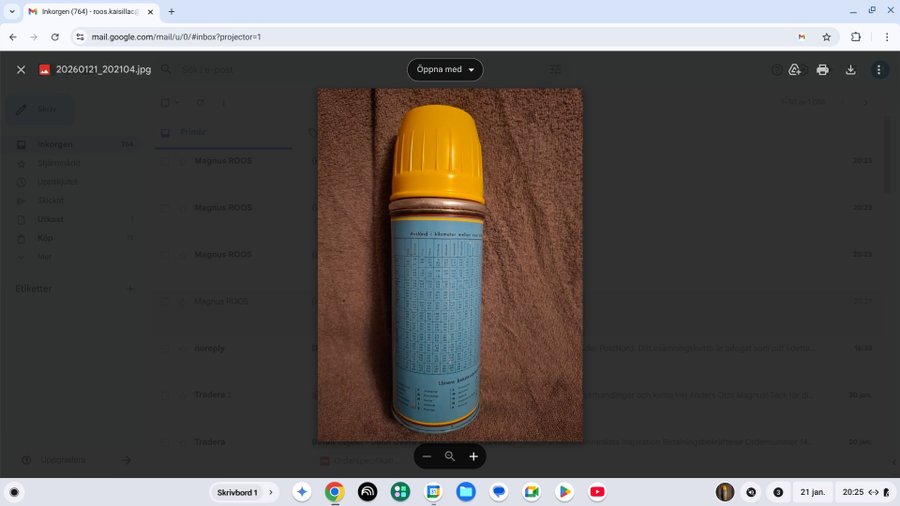Reload the Gmail page
Screen dimensions: 900x506
click(55, 37)
